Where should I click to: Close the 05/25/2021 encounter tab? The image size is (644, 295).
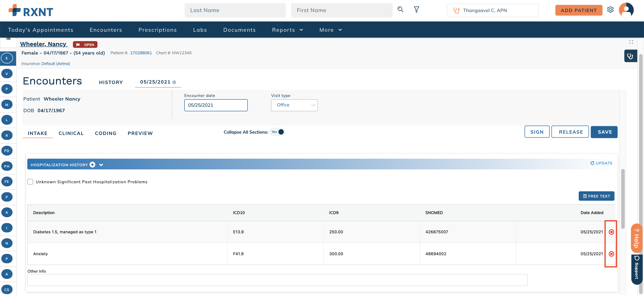point(174,82)
